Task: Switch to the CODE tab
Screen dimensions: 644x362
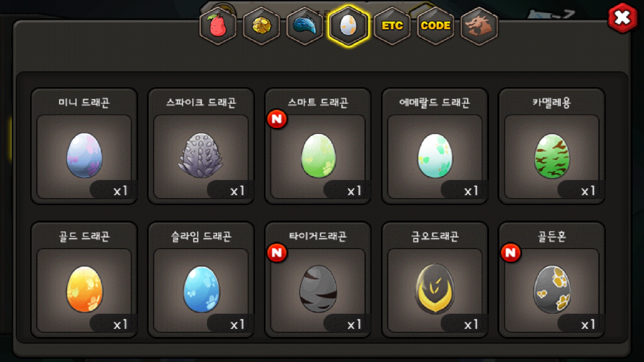Action: click(x=435, y=26)
